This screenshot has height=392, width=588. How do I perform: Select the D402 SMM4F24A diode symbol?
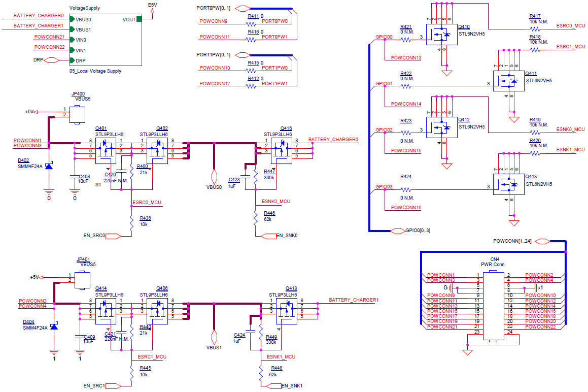coord(49,167)
